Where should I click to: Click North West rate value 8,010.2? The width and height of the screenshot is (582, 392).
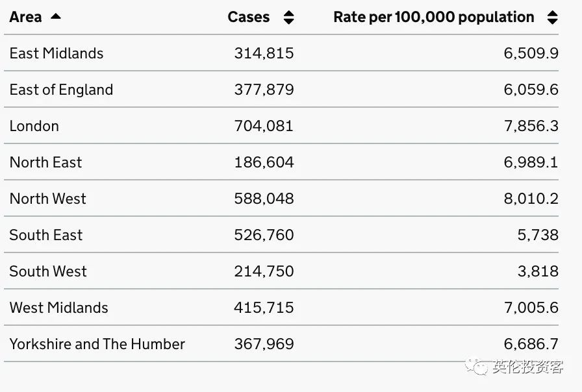coord(531,199)
